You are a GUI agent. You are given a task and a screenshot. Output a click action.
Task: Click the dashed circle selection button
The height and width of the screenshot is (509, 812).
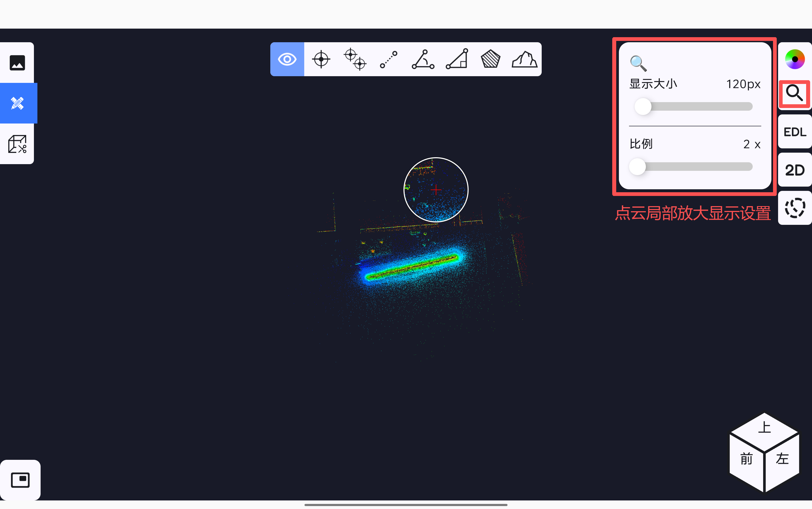pyautogui.click(x=795, y=208)
